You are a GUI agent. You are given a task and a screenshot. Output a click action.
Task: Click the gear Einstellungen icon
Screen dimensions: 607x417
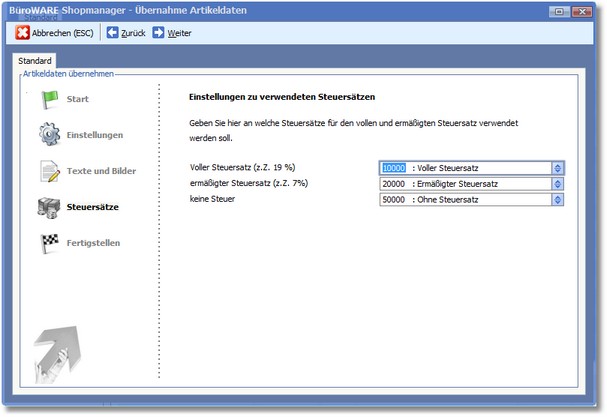pos(50,135)
